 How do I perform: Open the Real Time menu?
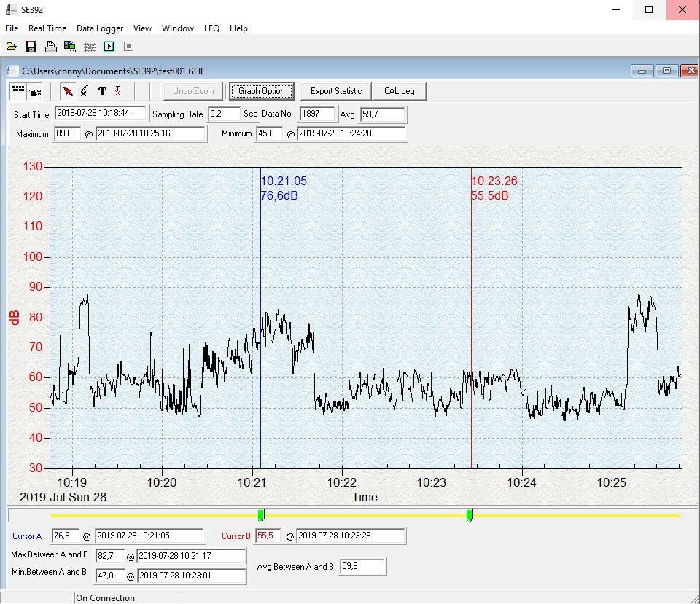pos(47,28)
